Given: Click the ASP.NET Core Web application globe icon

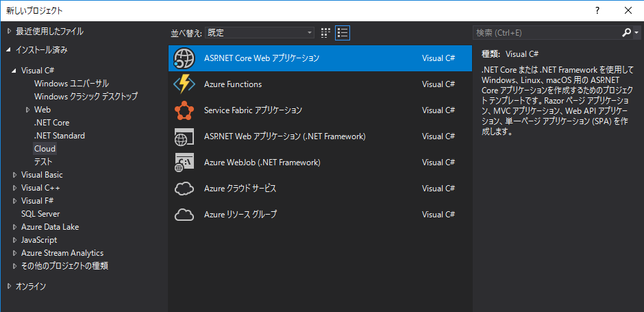Looking at the screenshot, I should [184, 58].
